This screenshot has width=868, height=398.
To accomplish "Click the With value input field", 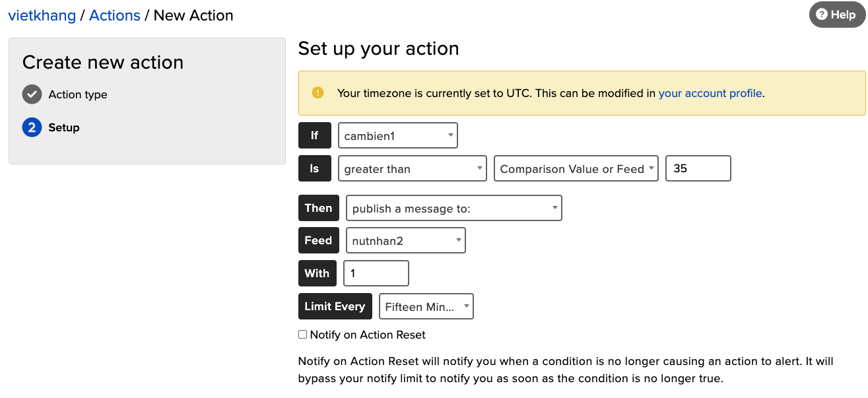I will (x=376, y=273).
